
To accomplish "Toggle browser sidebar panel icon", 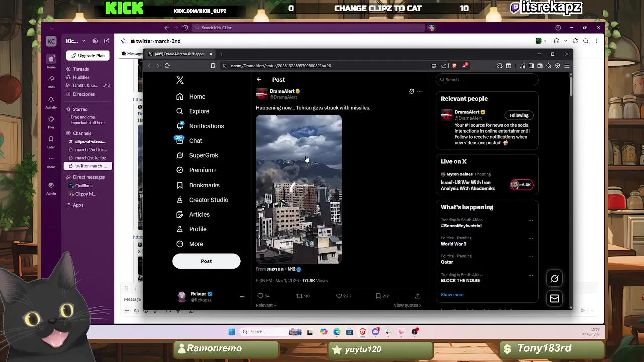I will 531,66.
